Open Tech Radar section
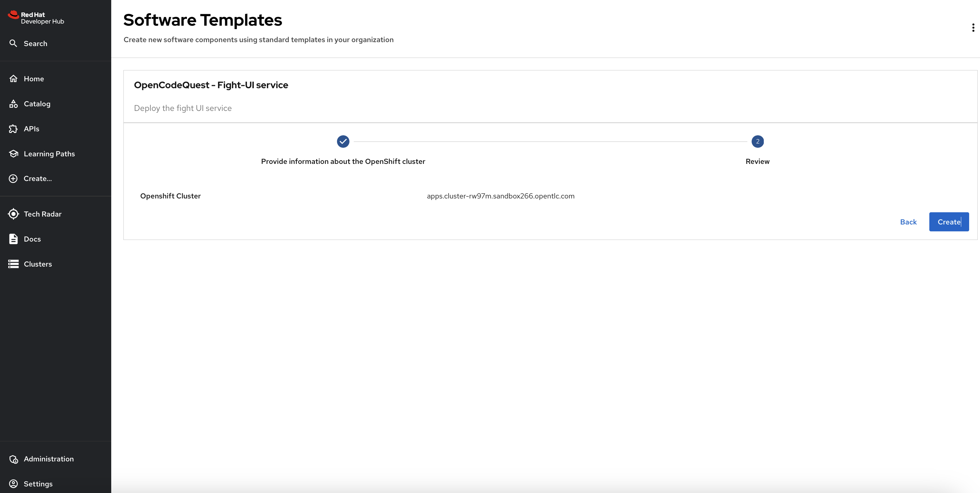The image size is (980, 493). 42,214
